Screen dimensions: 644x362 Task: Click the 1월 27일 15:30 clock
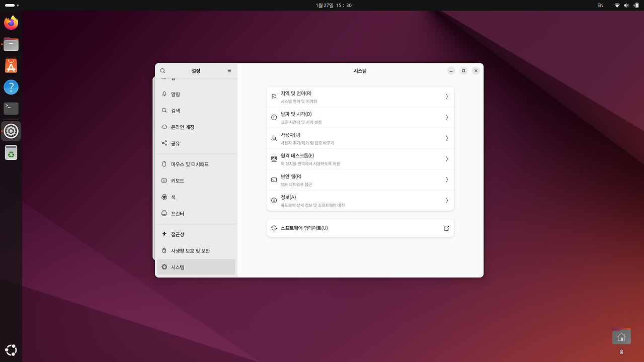334,5
